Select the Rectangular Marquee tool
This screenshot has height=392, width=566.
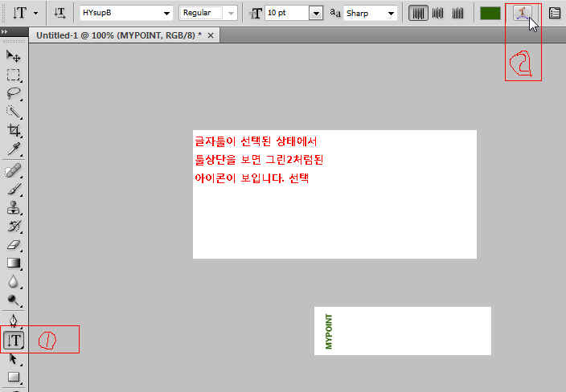[x=14, y=75]
